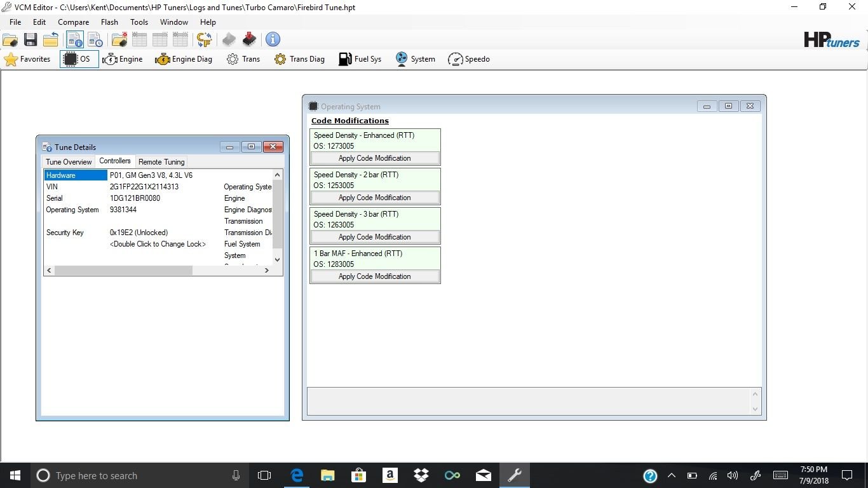This screenshot has height=488, width=868.
Task: Click the blue info icon in toolbar
Action: coord(273,39)
